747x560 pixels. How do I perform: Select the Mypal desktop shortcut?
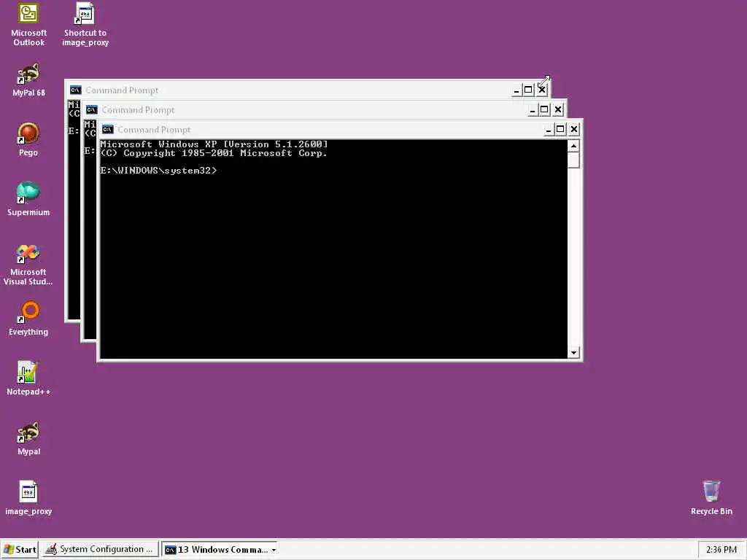pyautogui.click(x=28, y=438)
